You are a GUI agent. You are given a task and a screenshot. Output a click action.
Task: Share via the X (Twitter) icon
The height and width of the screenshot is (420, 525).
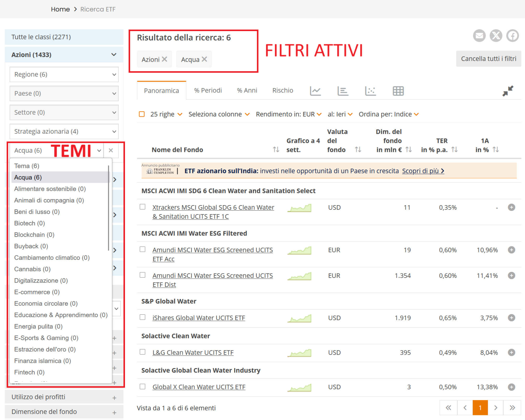tap(496, 36)
